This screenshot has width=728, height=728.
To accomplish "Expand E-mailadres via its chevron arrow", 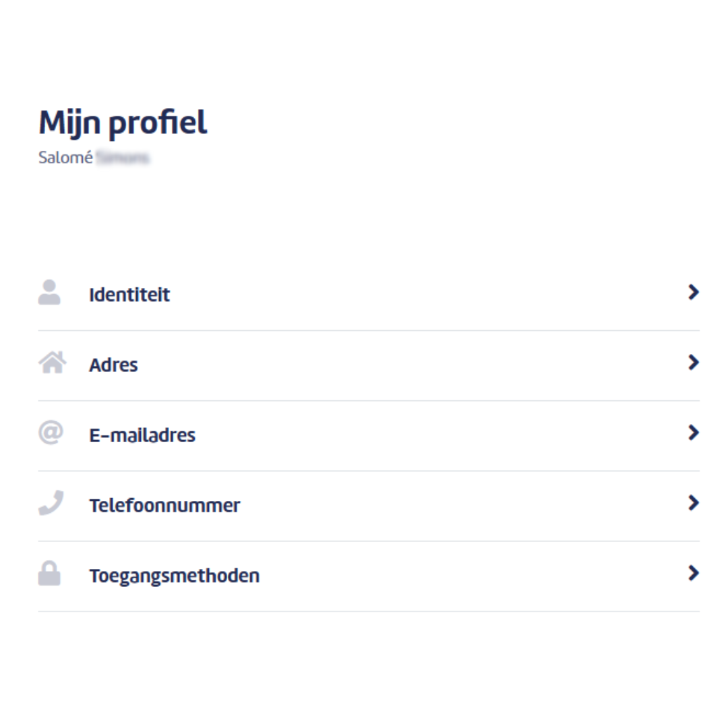I will pyautogui.click(x=694, y=433).
